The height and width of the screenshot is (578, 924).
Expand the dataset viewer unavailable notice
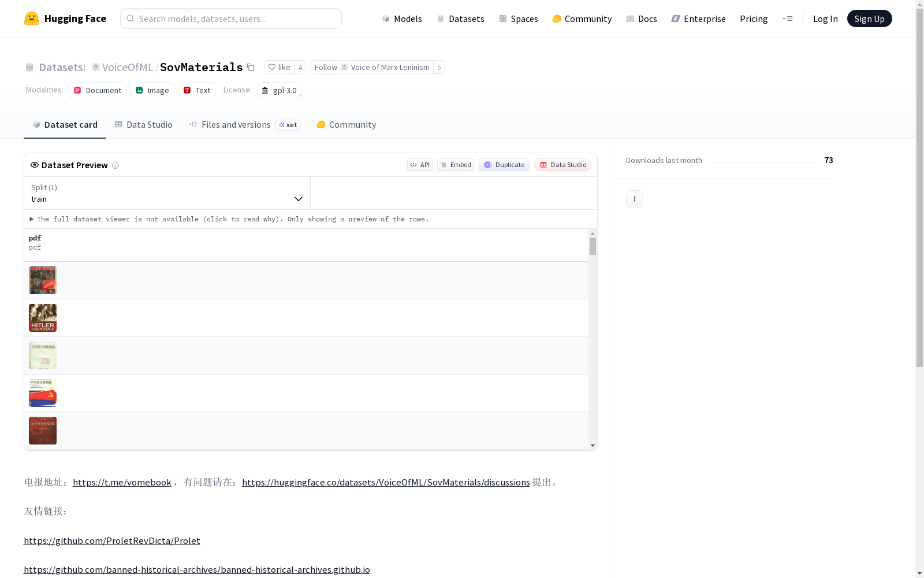(229, 219)
